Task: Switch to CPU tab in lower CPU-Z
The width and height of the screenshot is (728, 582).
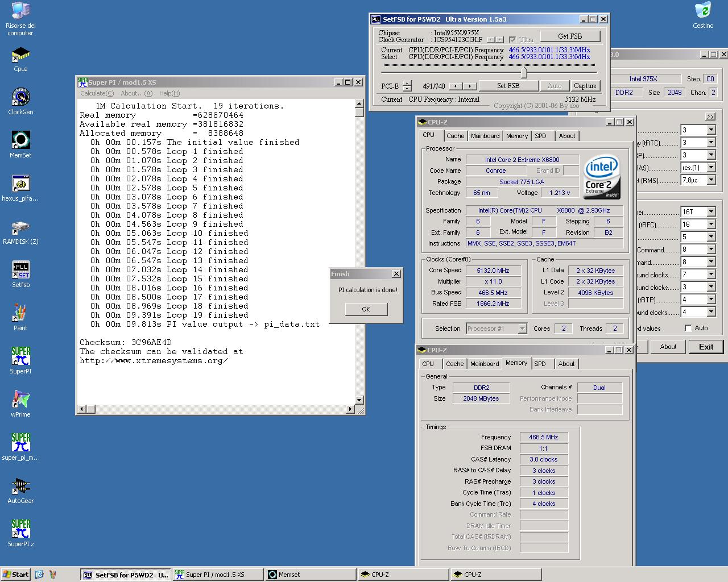Action: tap(428, 364)
